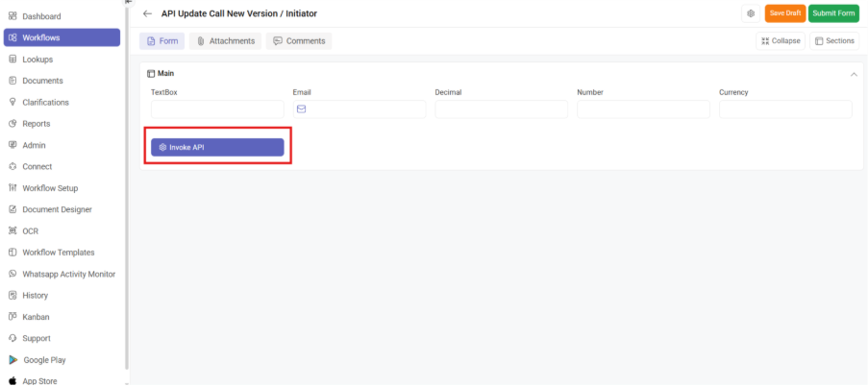Save the form with Save Draft
The width and height of the screenshot is (868, 386).
[x=785, y=13]
